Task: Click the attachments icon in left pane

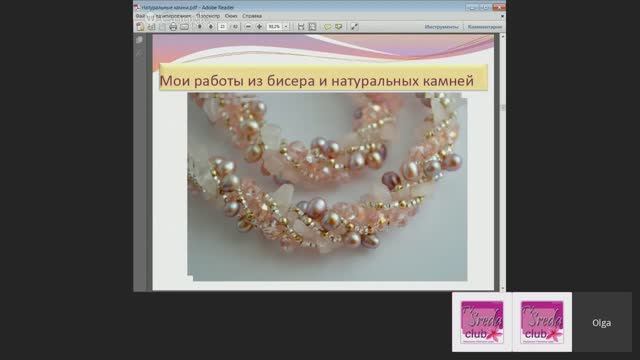Action: click(x=140, y=53)
